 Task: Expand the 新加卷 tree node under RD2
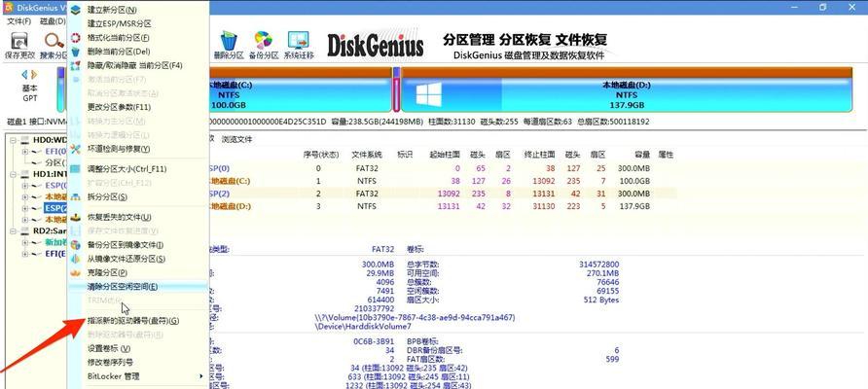25,242
